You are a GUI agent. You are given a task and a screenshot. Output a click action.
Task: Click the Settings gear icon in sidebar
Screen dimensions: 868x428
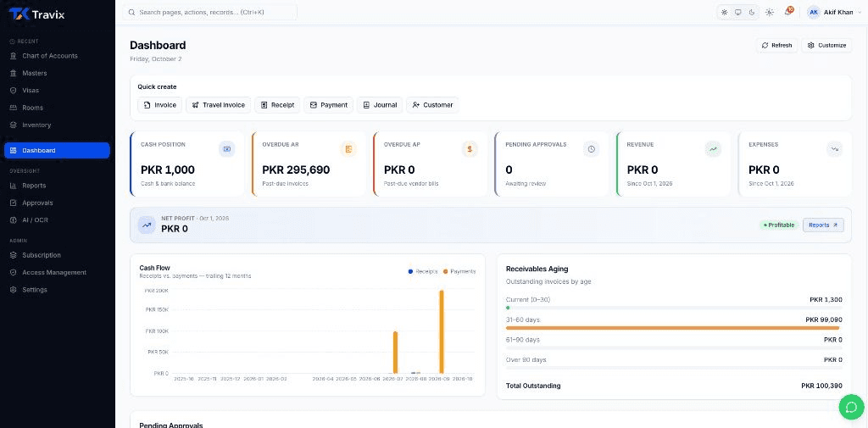pyautogui.click(x=14, y=290)
